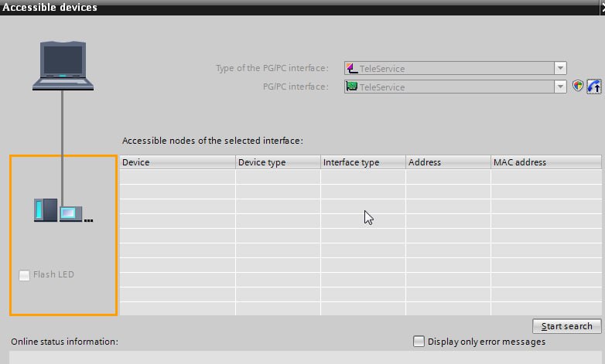Sort by the Device type column header
Image resolution: width=605 pixels, height=364 pixels.
(x=278, y=162)
